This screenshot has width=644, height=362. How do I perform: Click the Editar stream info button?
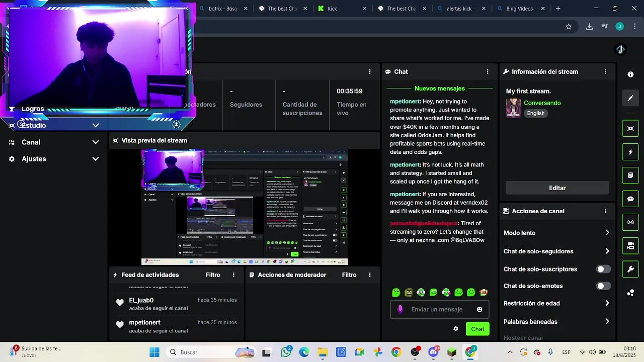(557, 188)
